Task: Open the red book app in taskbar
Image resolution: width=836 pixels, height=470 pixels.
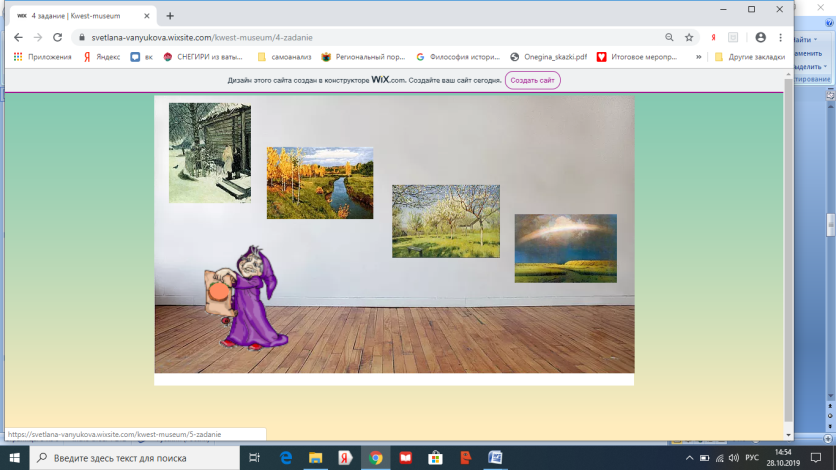Action: [x=405, y=458]
